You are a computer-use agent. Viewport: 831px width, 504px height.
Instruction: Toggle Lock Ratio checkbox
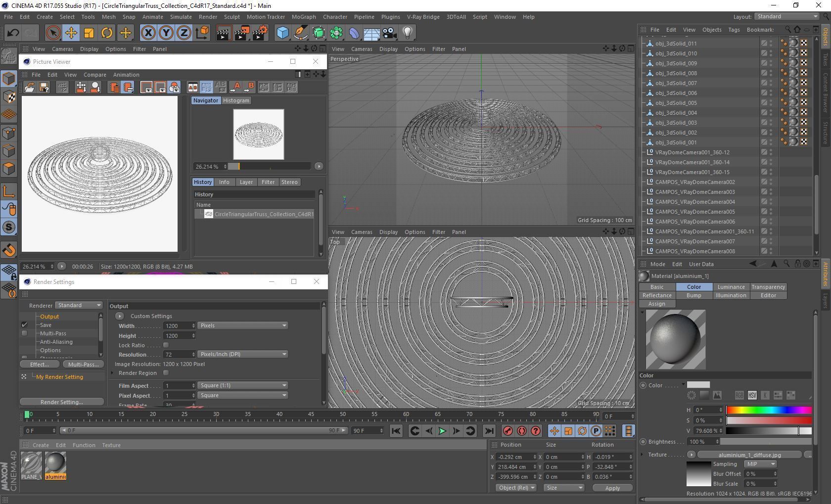click(x=166, y=345)
